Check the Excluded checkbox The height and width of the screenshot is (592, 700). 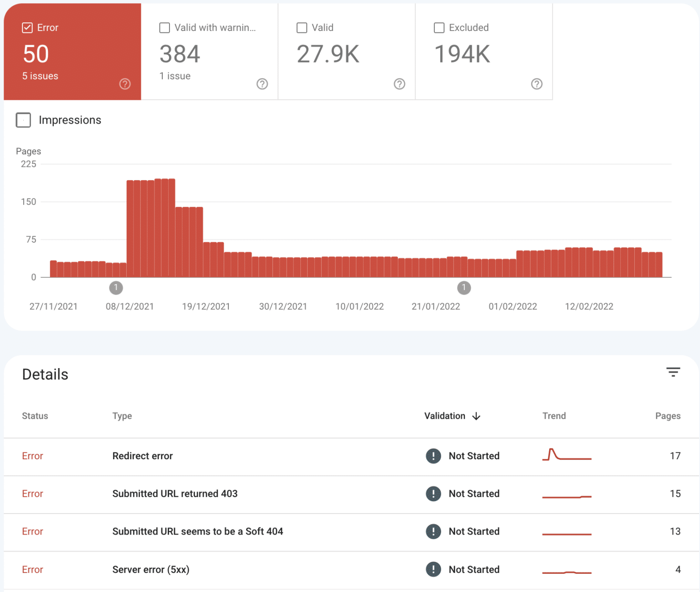point(439,27)
